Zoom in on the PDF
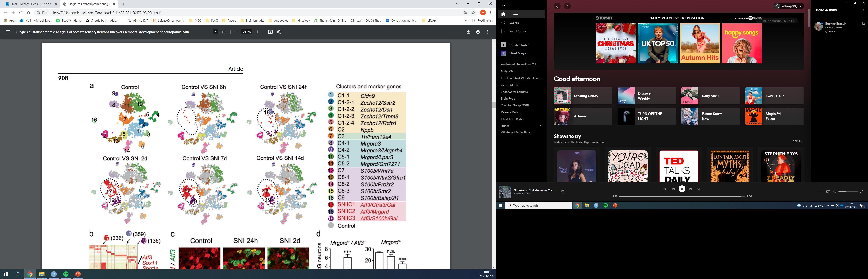Image resolution: width=868 pixels, height=279 pixels. click(257, 32)
